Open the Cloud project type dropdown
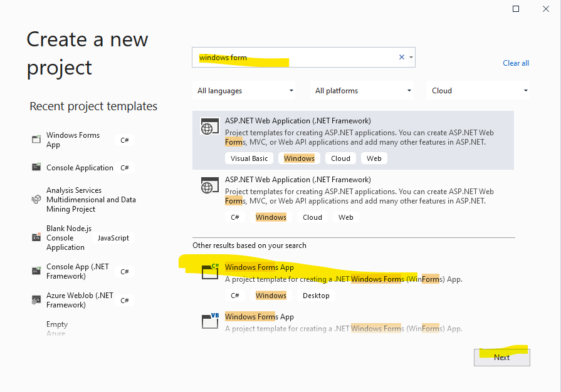Image resolution: width=561 pixels, height=392 pixels. [478, 91]
